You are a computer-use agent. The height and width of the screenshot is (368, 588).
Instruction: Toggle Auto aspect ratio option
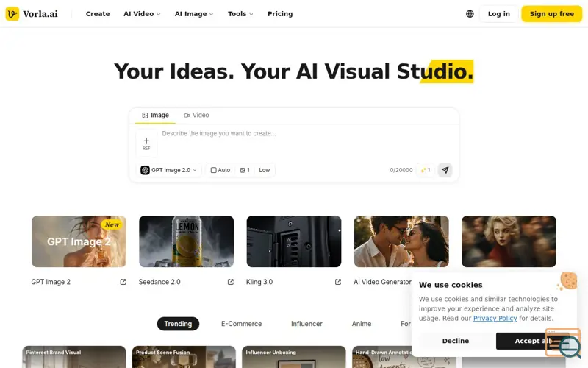pos(220,170)
